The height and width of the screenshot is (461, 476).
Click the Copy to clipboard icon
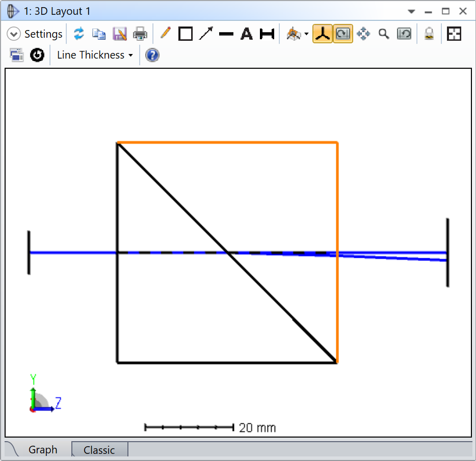pyautogui.click(x=99, y=34)
